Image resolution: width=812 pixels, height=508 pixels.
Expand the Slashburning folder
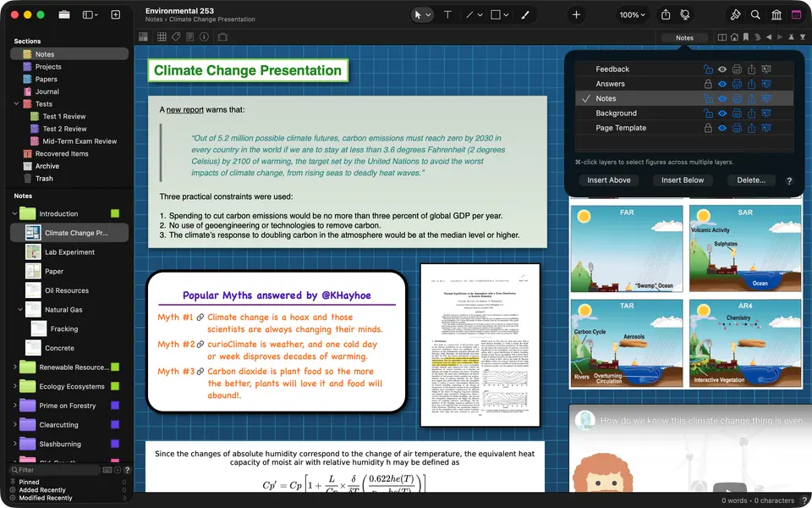[x=14, y=444]
